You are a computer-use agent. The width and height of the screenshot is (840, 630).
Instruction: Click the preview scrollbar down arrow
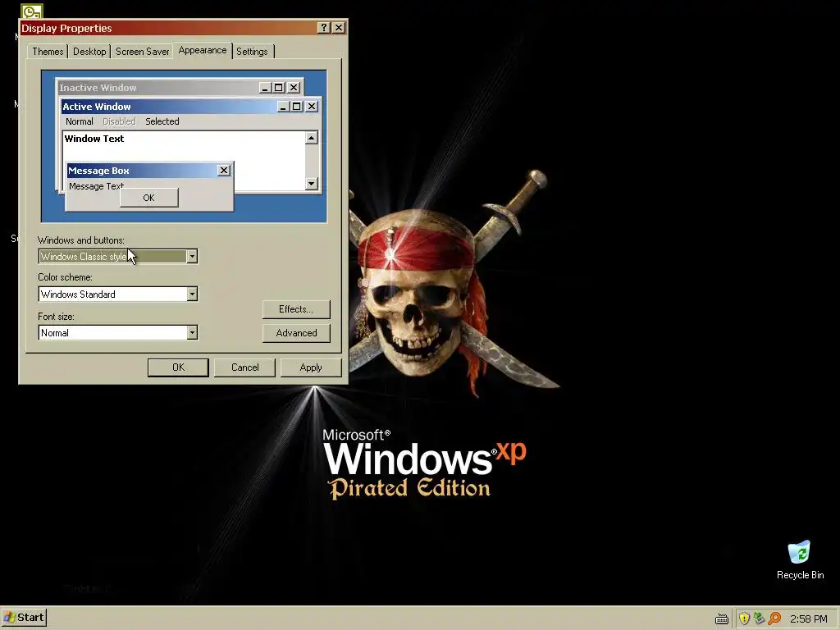[x=311, y=184]
